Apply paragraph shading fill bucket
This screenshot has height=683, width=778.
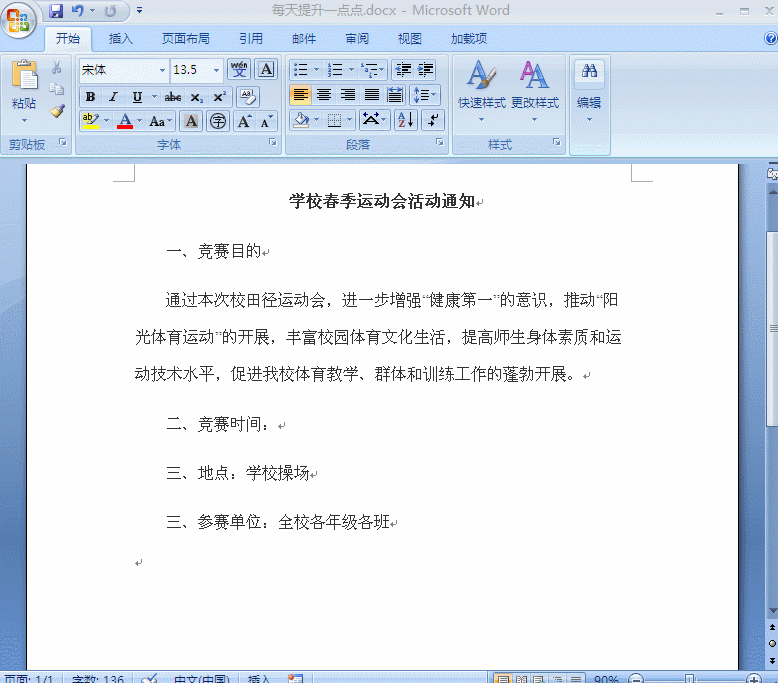(x=302, y=120)
